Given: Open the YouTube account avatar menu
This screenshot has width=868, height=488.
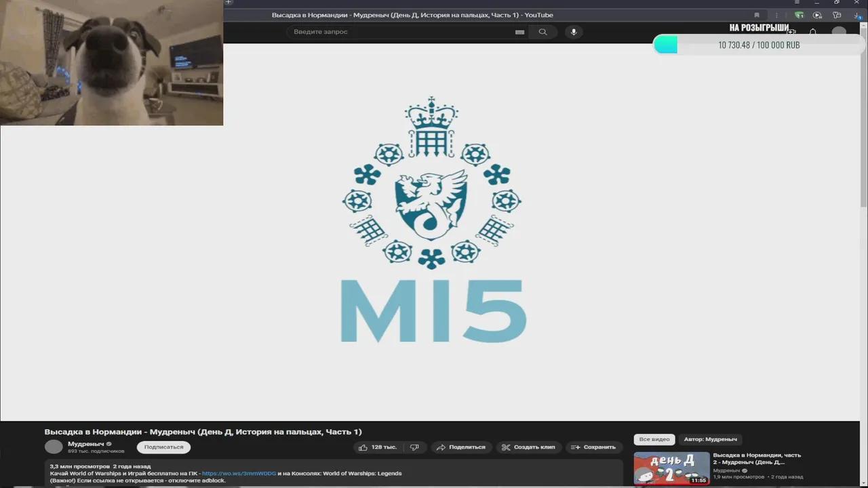Looking at the screenshot, I should (840, 32).
